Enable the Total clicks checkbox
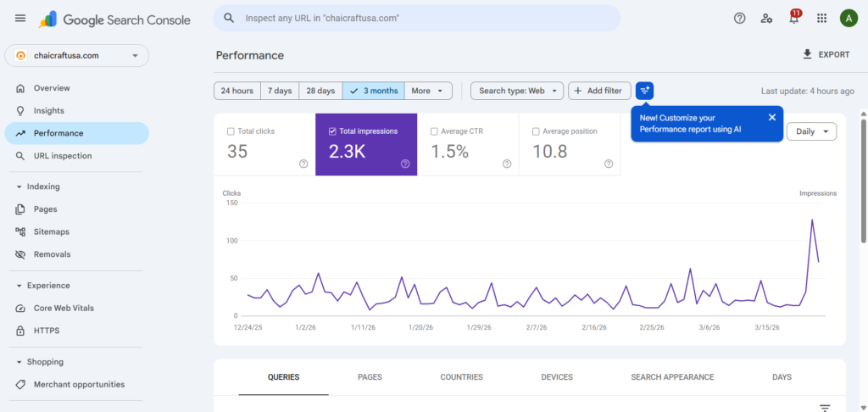 pos(231,131)
